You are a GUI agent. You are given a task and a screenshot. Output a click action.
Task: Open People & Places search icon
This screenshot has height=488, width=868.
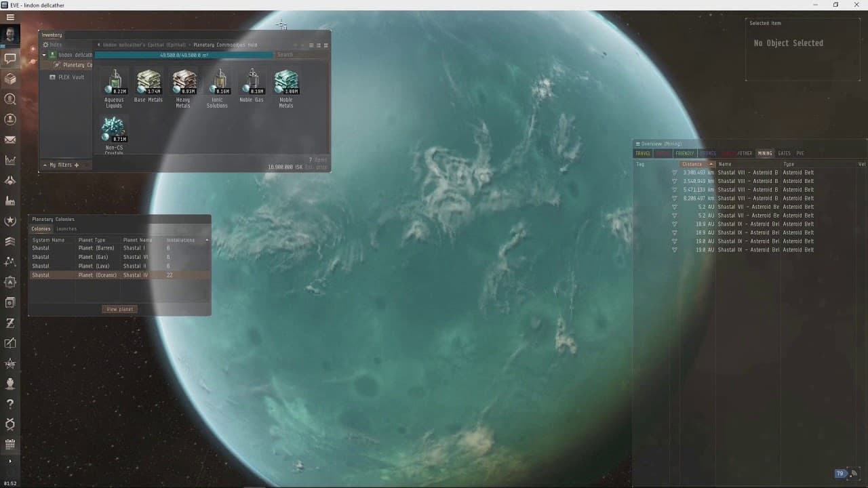(10, 99)
